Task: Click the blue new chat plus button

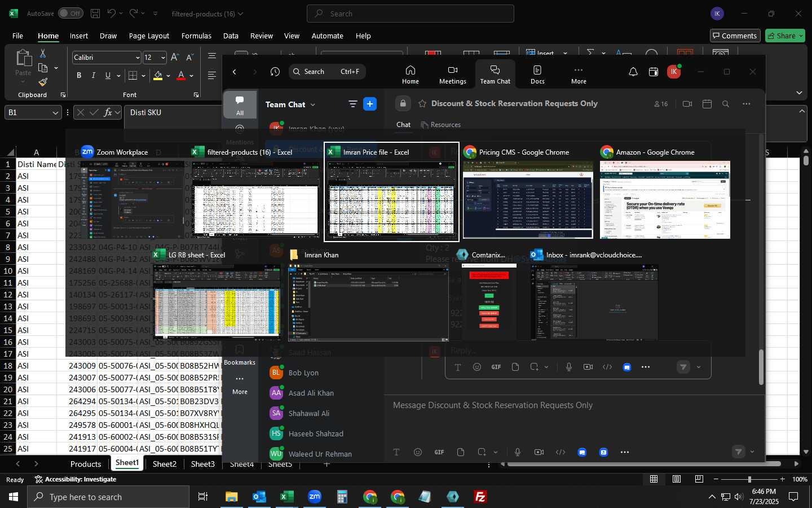Action: point(370,104)
